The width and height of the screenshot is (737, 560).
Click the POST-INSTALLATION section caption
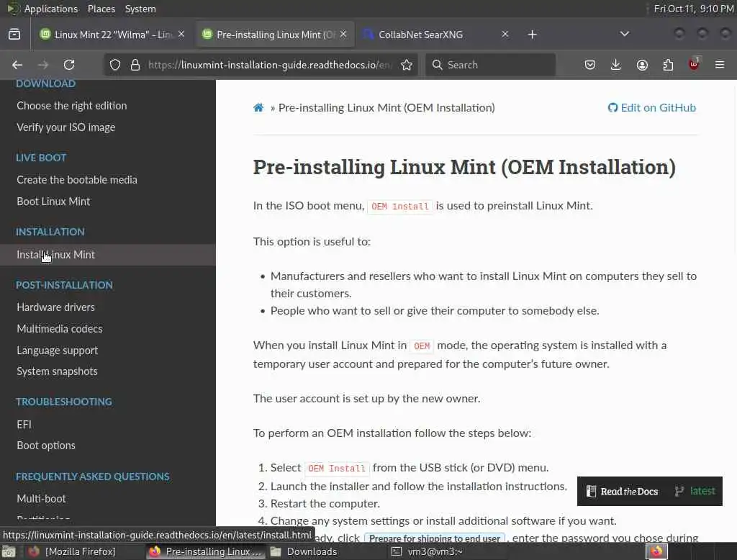(64, 285)
